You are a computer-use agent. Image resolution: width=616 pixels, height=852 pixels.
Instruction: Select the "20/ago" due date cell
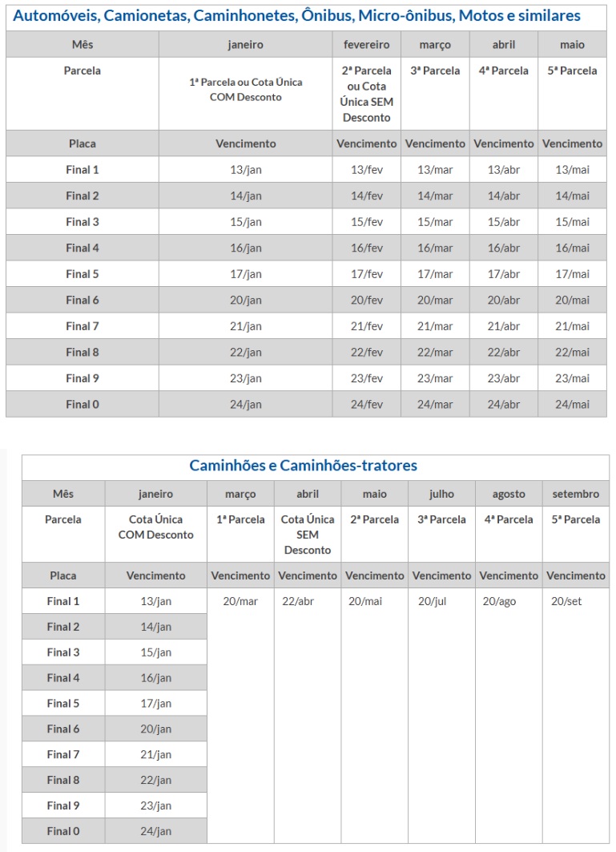509,601
